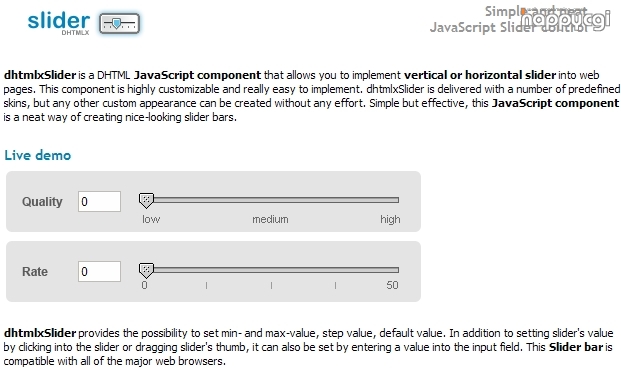Image resolution: width=621 pixels, height=371 pixels.
Task: Click the Rate slider's third tick mark
Action: [x=335, y=285]
